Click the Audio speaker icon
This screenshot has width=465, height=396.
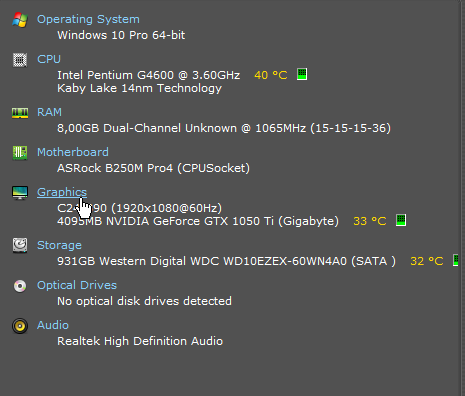pyautogui.click(x=20, y=326)
